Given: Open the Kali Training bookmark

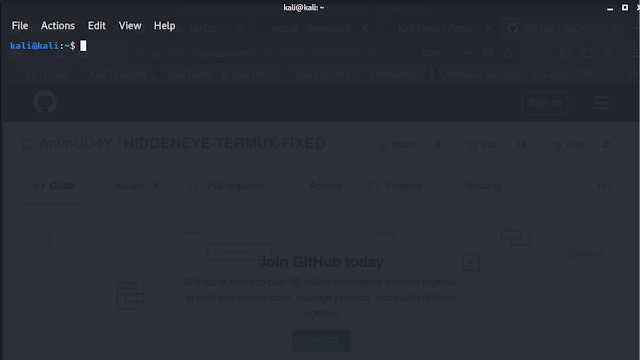Looking at the screenshot, I should 112,75.
